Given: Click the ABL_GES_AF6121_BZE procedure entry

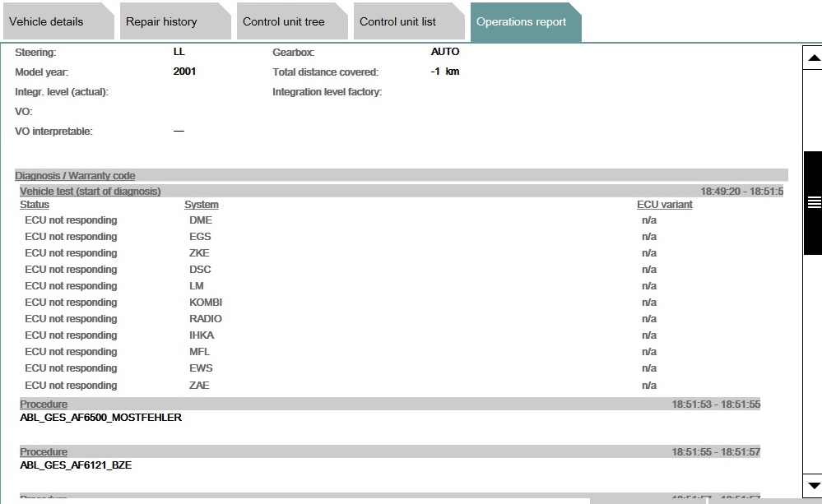Looking at the screenshot, I should click(76, 465).
